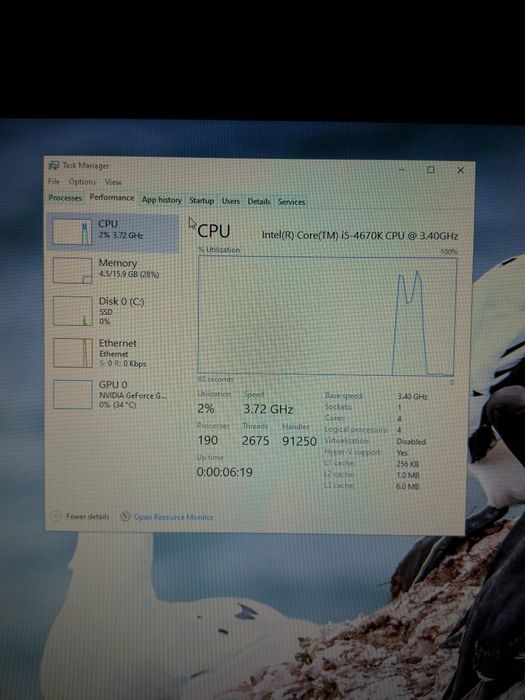
Task: Click the Intel Core i5-4670K processor name
Action: click(360, 235)
